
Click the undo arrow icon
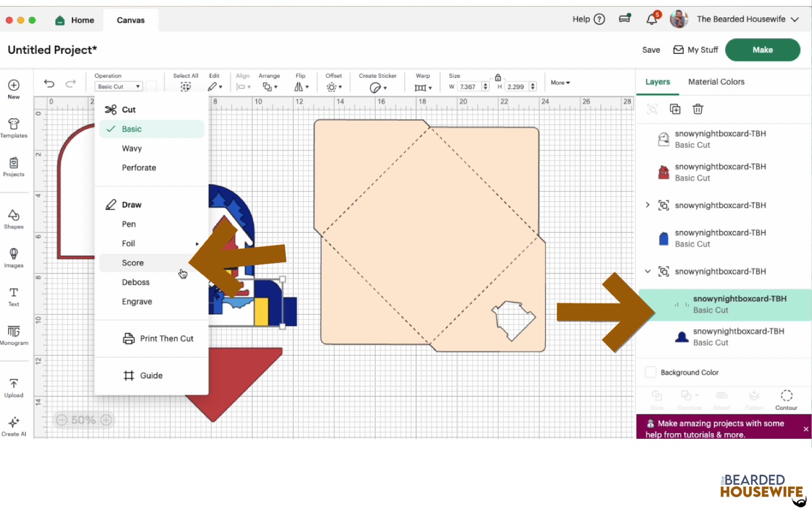pos(49,84)
